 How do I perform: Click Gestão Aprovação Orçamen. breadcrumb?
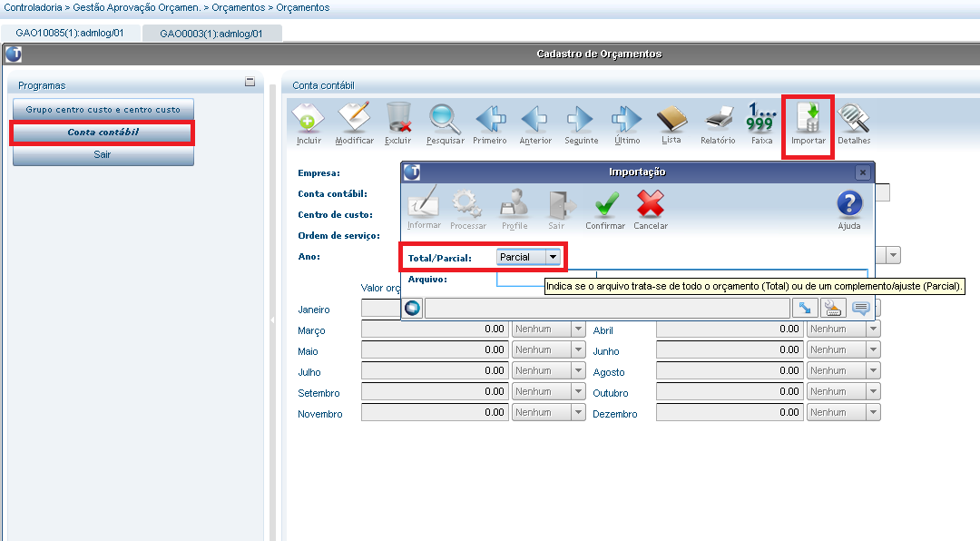point(137,7)
